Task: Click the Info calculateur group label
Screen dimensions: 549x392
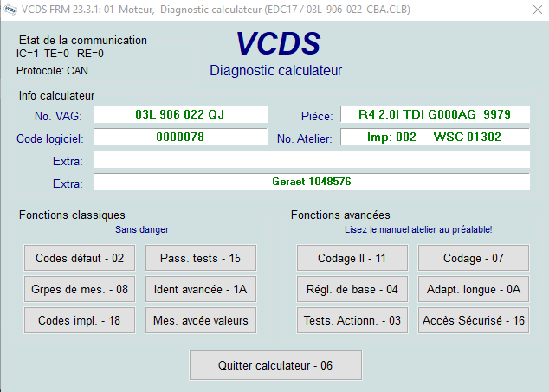Action: [57, 95]
